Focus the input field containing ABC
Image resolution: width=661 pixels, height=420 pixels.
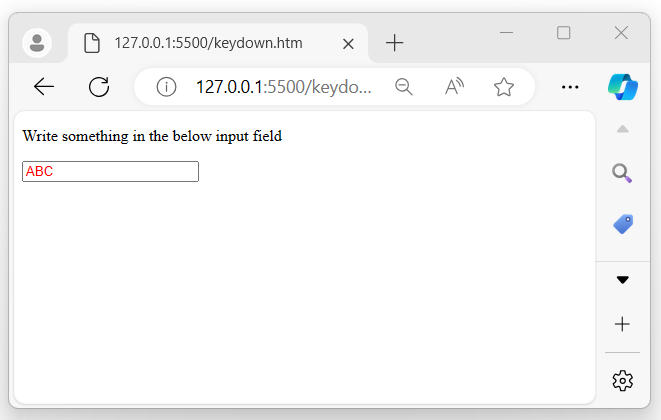pos(110,172)
